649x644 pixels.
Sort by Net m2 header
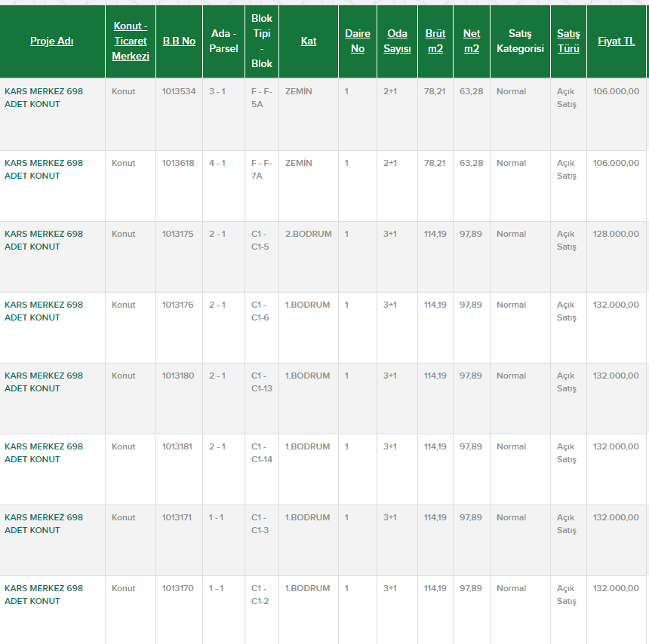pos(472,41)
